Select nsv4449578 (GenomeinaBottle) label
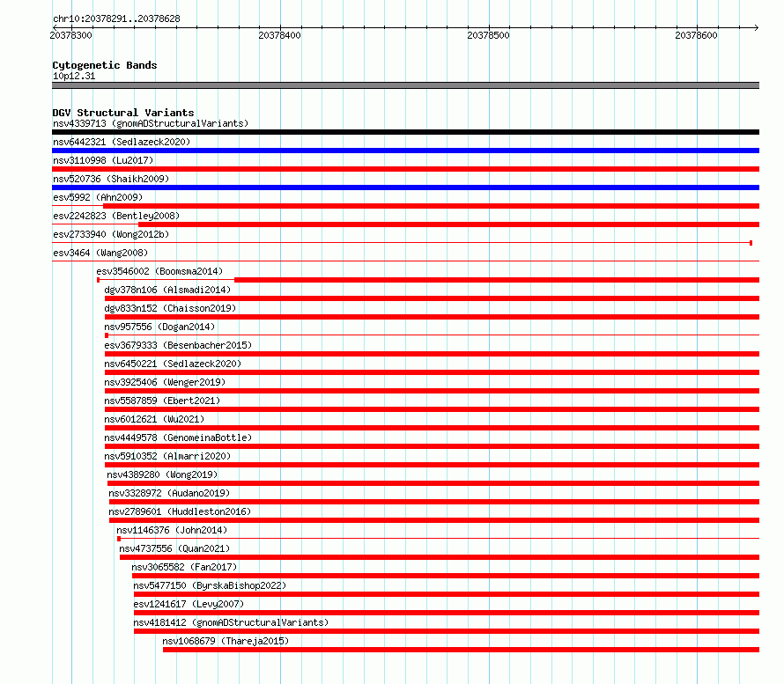The image size is (784, 684). (178, 438)
